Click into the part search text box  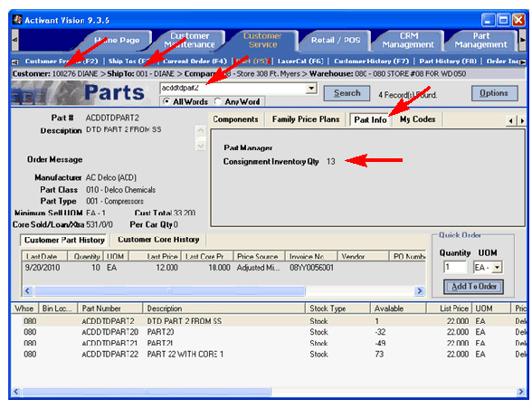233,88
